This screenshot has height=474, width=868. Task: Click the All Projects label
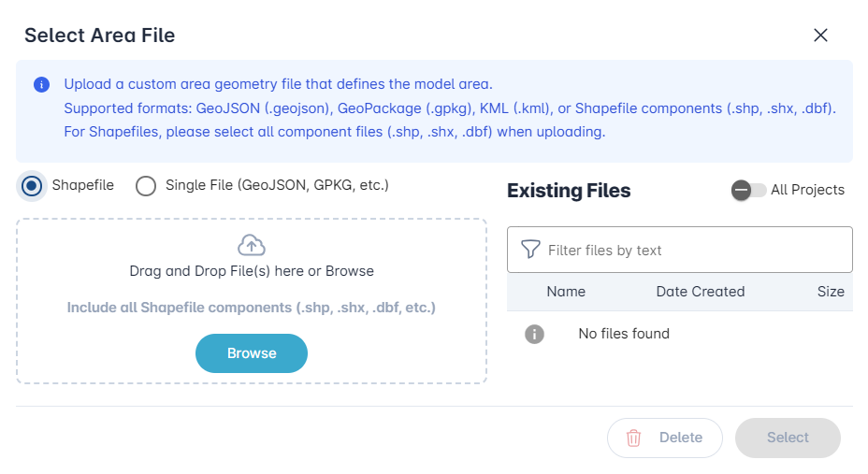(x=807, y=190)
